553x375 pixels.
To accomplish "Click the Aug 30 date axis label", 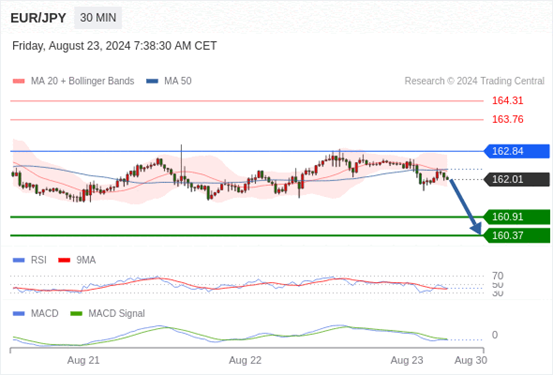I will [x=471, y=360].
